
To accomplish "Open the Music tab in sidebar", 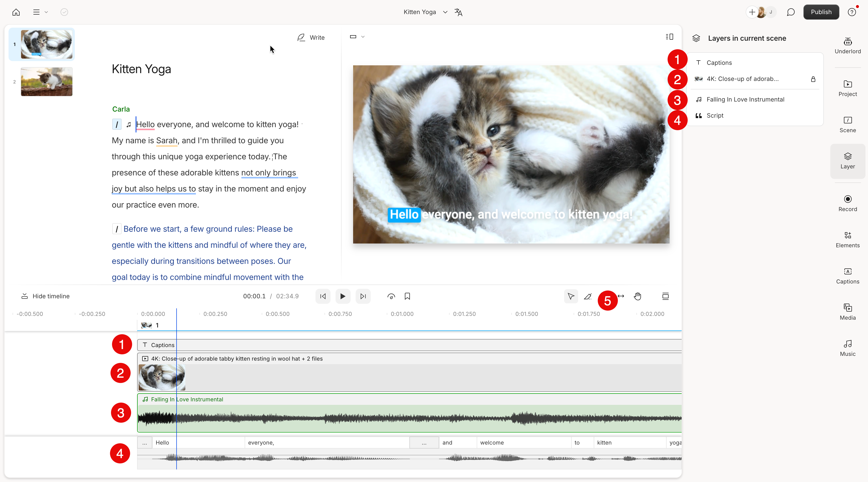I will click(847, 348).
